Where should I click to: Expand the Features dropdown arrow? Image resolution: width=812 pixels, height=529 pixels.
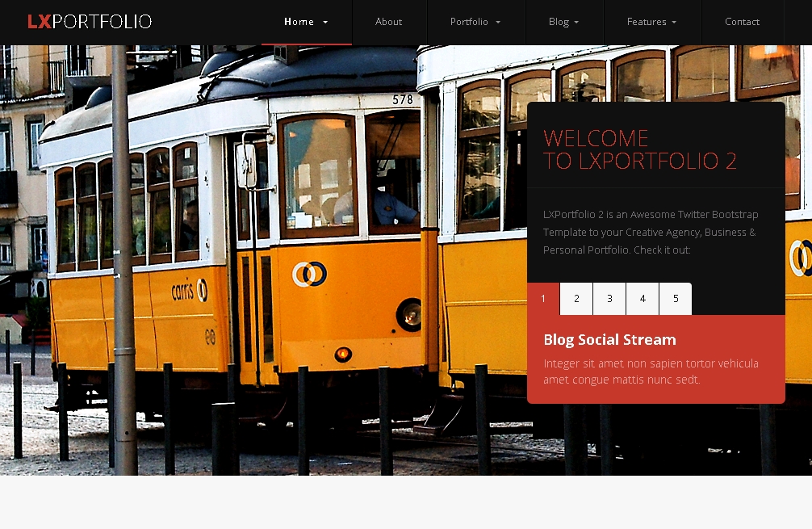[674, 23]
